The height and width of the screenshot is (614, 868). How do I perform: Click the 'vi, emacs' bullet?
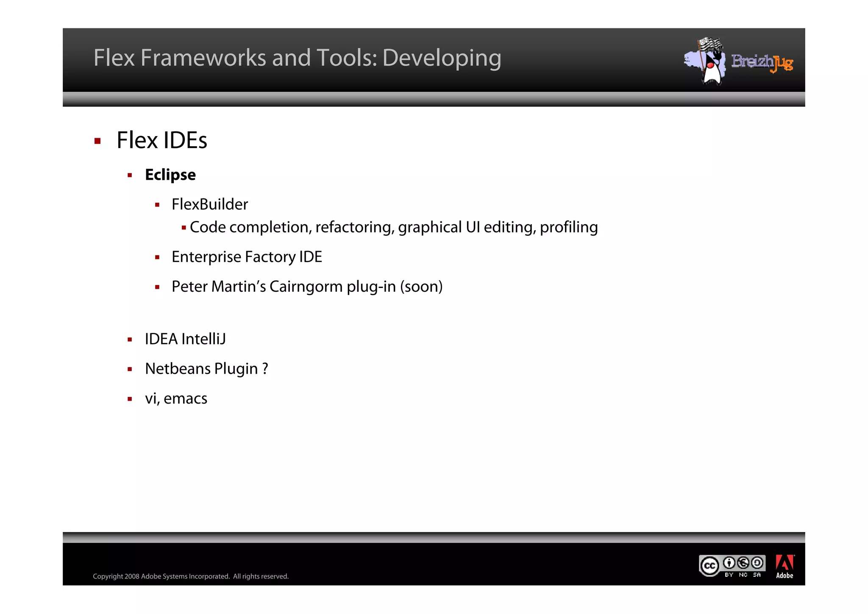176,399
